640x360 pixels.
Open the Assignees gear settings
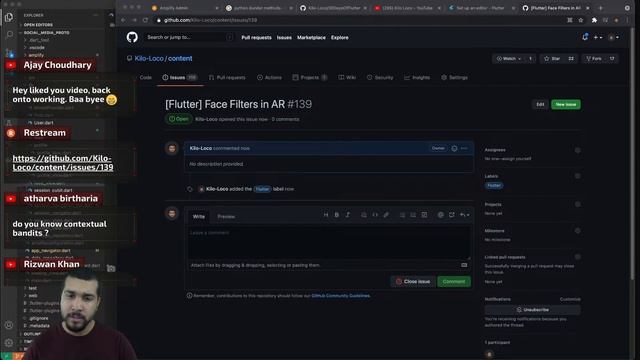tap(578, 150)
